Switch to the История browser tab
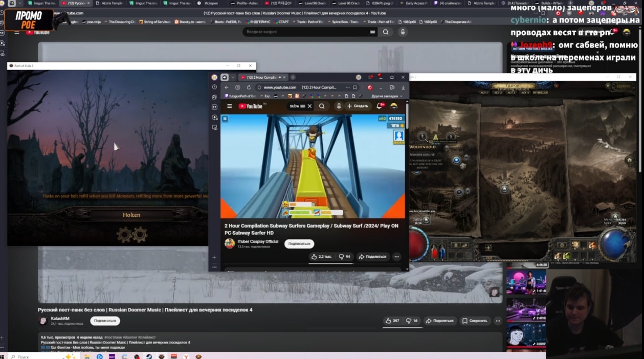The image size is (644, 359). [211, 3]
